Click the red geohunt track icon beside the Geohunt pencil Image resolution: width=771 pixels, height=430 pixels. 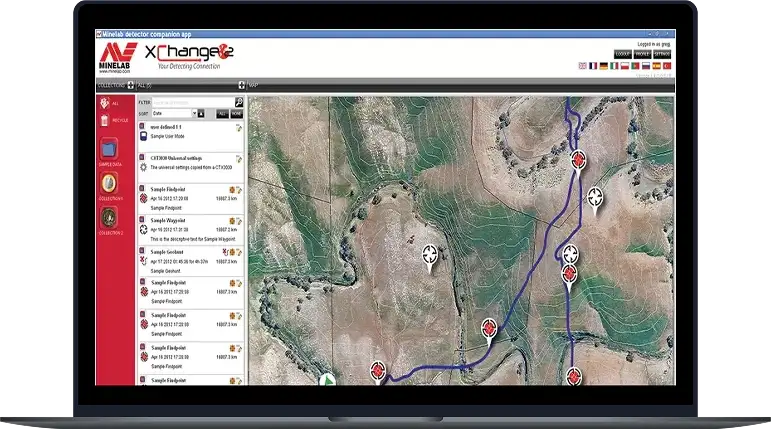[x=225, y=252]
